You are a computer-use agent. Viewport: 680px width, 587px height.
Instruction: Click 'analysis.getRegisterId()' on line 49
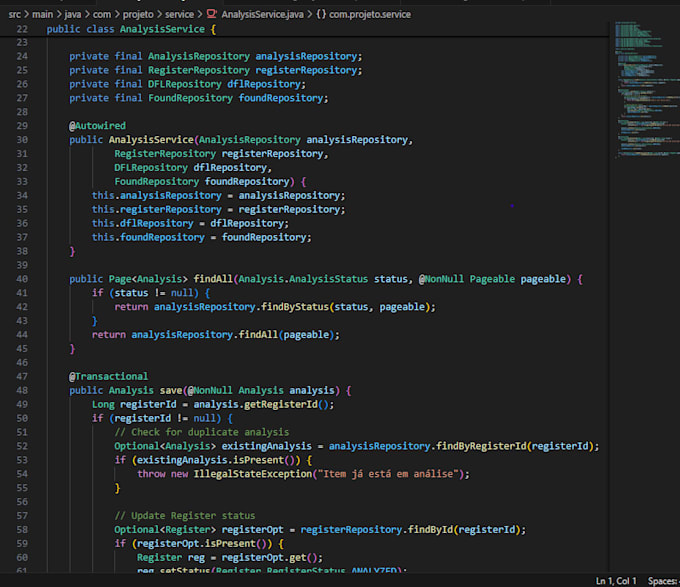click(261, 404)
